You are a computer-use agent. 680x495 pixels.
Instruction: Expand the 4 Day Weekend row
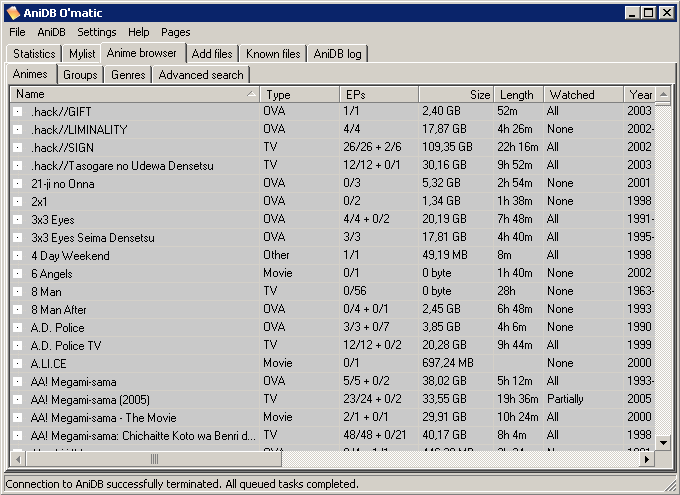[17, 256]
